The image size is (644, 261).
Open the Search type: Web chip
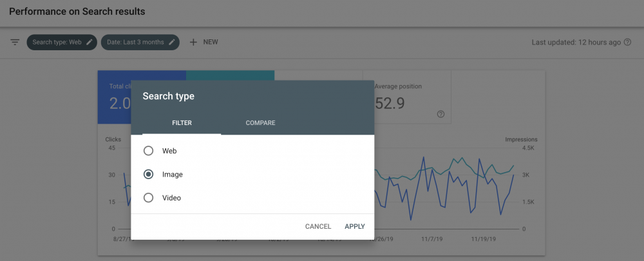pos(57,43)
